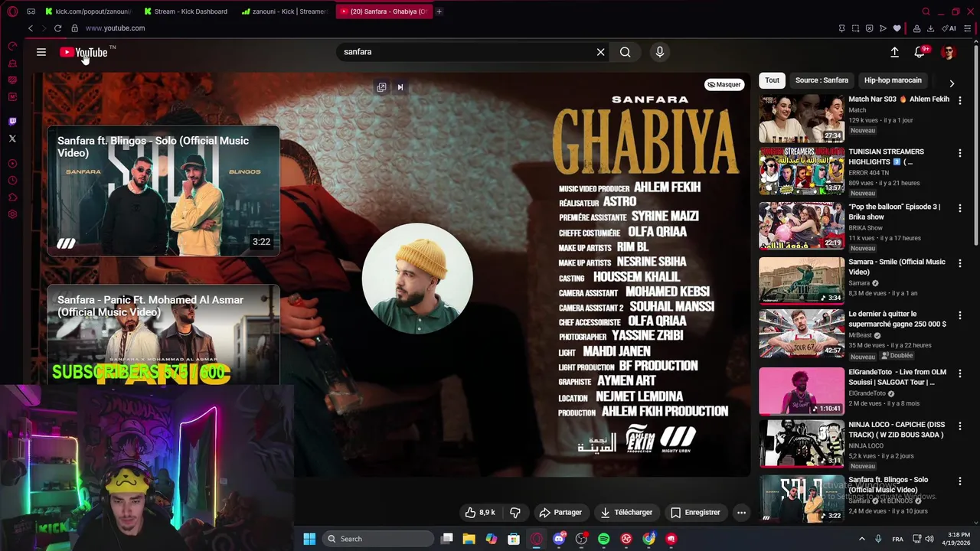Open the Opera GX main menu logo
This screenshot has height=551, width=980.
coord(11,11)
